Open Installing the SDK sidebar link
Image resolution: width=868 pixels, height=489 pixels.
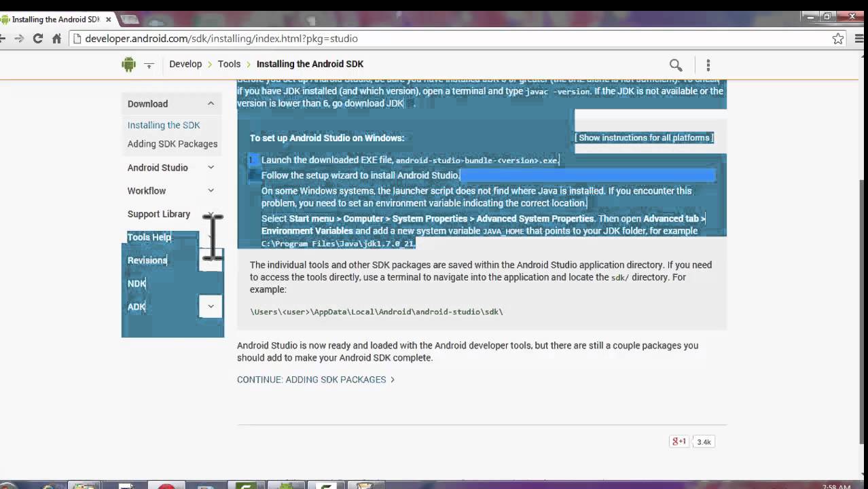pyautogui.click(x=164, y=125)
